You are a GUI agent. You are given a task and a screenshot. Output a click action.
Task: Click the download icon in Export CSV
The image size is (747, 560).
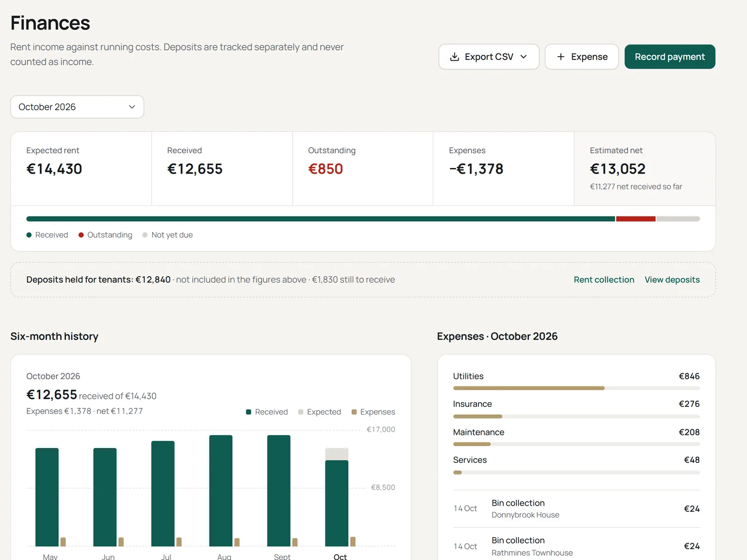click(x=454, y=57)
